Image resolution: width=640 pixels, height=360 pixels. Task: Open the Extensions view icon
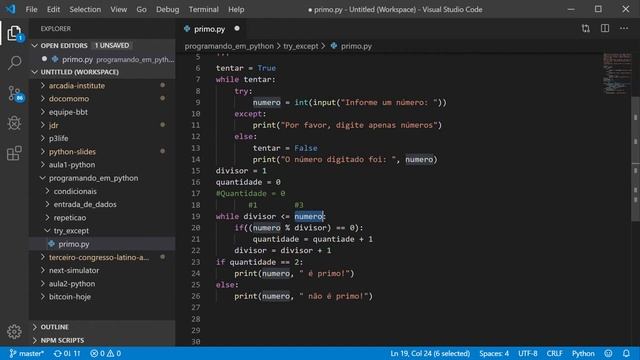(14, 153)
